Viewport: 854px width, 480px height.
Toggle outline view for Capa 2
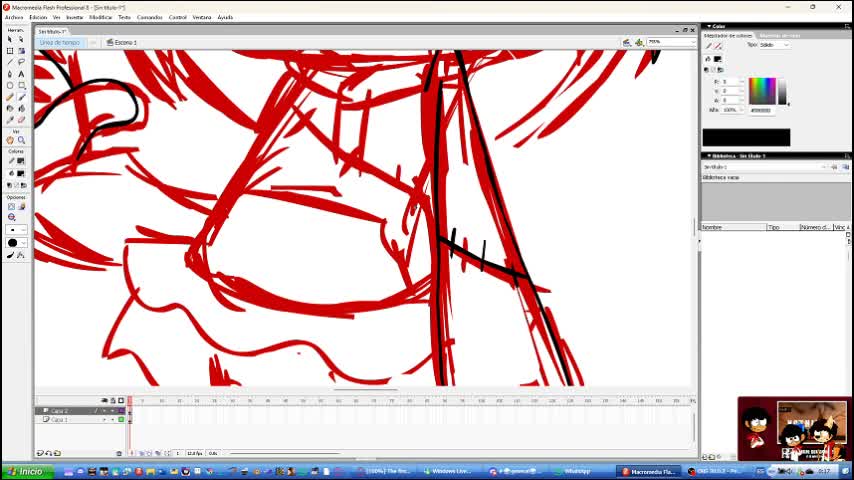coord(121,411)
